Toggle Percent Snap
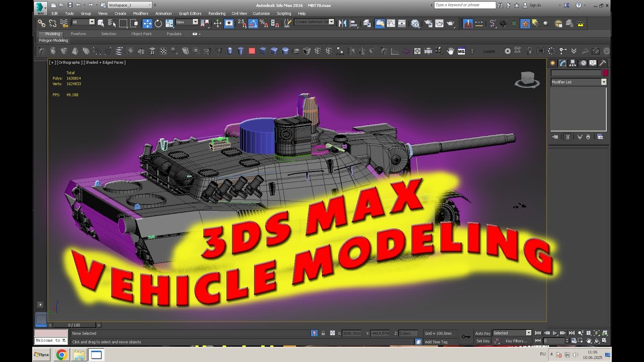 (264, 23)
